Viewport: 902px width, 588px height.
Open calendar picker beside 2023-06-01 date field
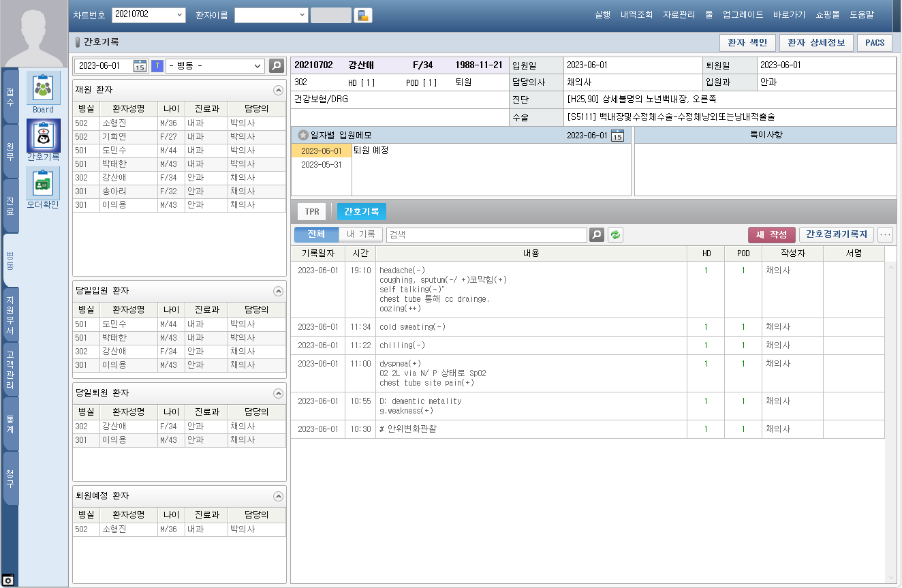[x=140, y=66]
